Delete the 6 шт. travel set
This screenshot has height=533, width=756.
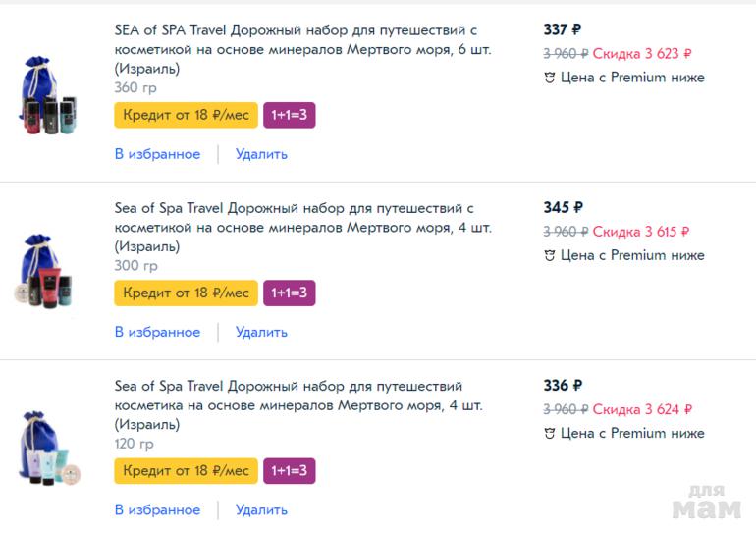pos(261,154)
